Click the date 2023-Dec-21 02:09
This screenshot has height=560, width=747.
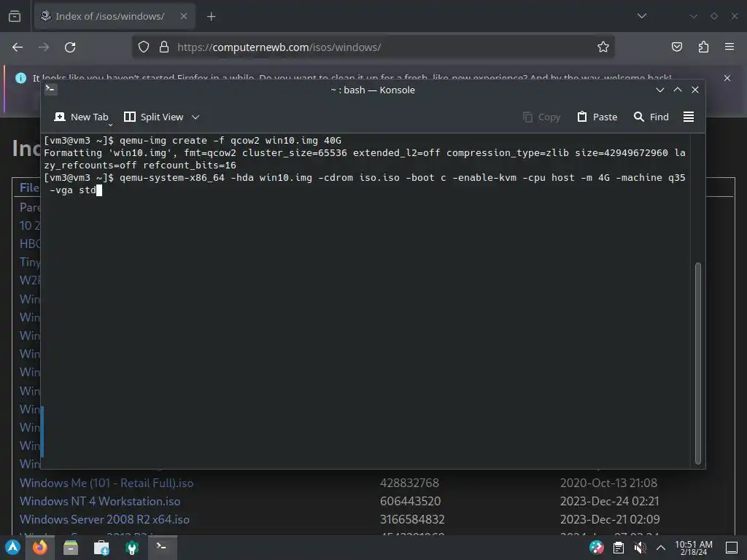[x=610, y=519]
